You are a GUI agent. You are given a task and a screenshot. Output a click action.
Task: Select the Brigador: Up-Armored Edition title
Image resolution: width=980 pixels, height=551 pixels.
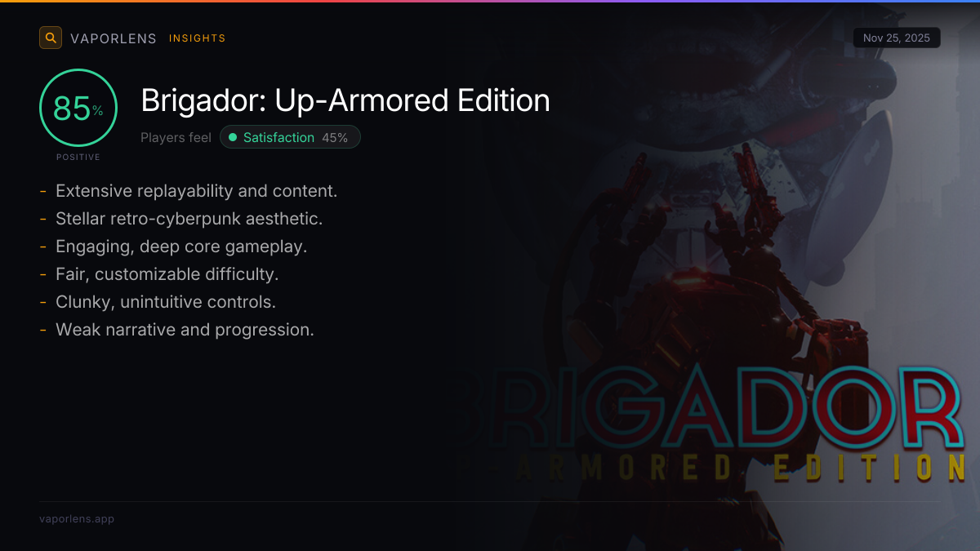click(345, 100)
